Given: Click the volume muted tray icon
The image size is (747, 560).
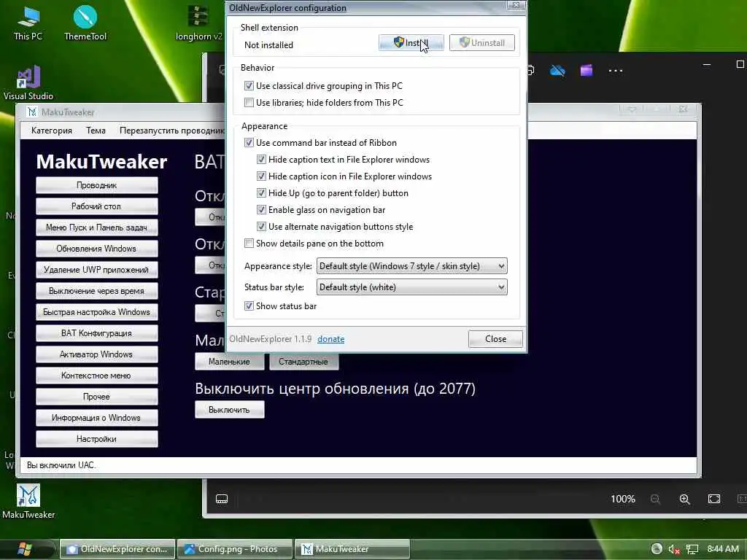Looking at the screenshot, I should coord(673,549).
